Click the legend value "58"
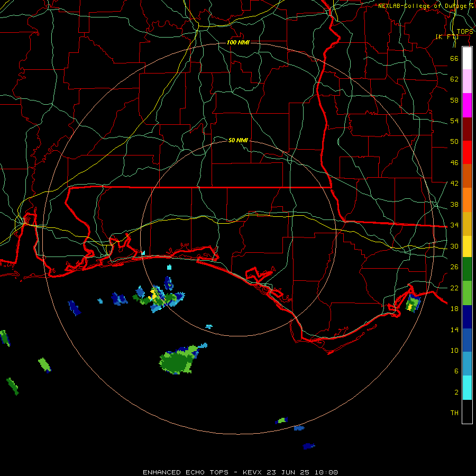Screen dimensions: 476x476 pos(454,100)
